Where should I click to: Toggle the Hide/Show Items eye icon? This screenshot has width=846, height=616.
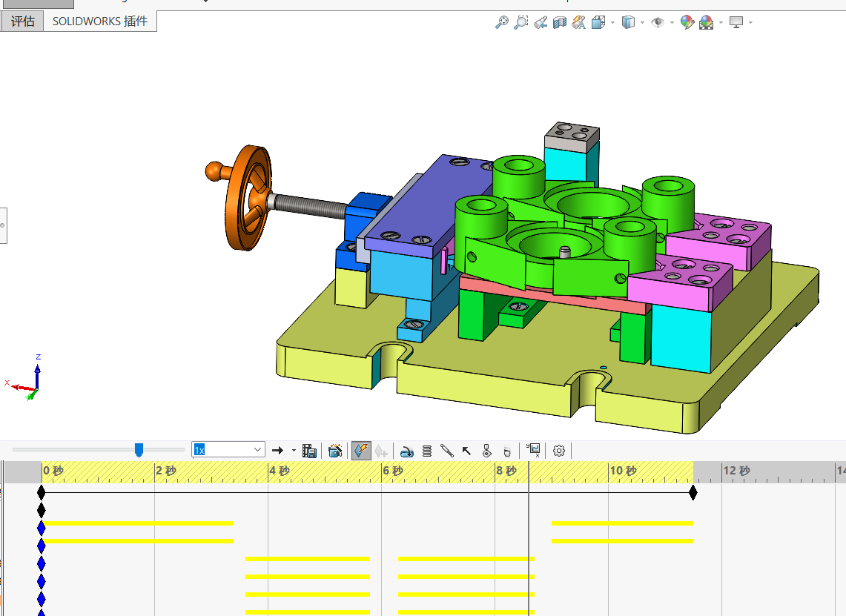pos(658,22)
